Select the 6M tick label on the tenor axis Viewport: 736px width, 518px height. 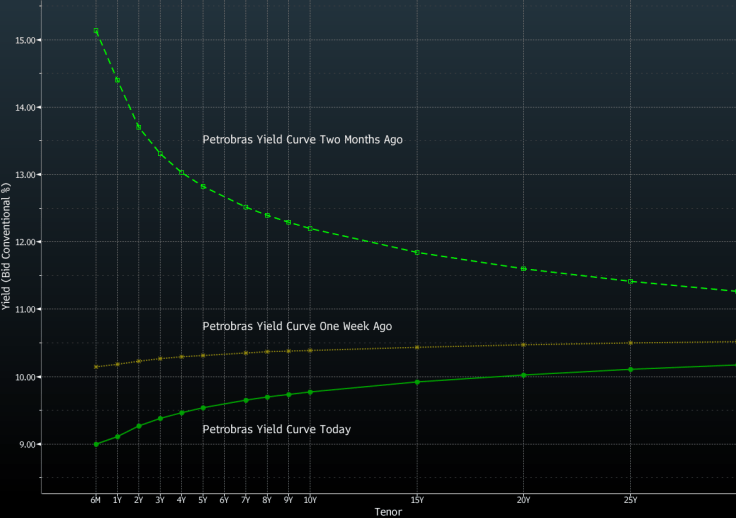(x=96, y=500)
